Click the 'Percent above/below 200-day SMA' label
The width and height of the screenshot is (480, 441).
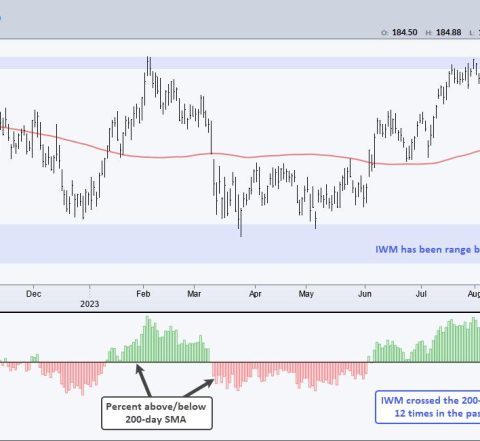pyautogui.click(x=156, y=413)
